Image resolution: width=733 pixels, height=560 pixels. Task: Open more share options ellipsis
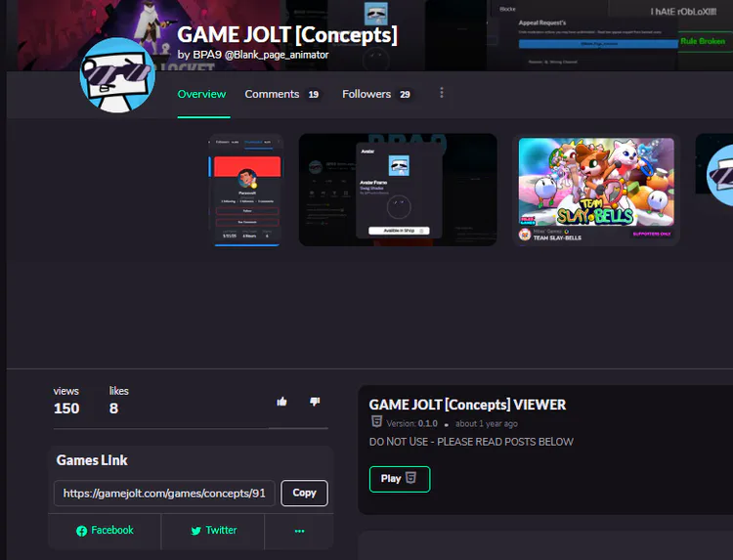point(299,531)
